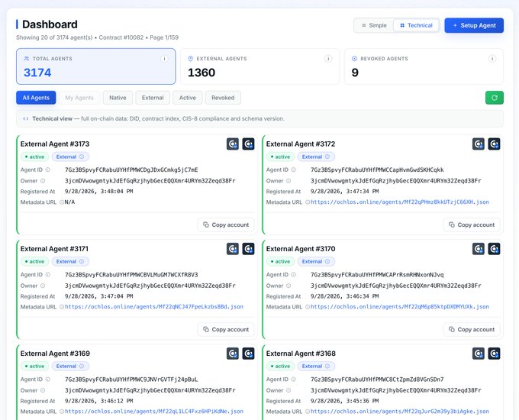The height and width of the screenshot is (420, 519).
Task: Select the Total Agents 3174 stat card
Action: [x=96, y=66]
